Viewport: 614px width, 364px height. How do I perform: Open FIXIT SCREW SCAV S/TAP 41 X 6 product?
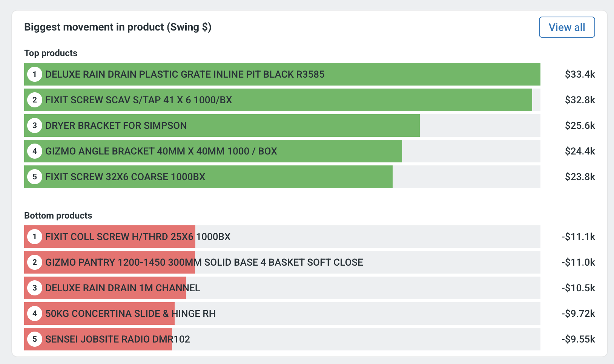click(x=138, y=100)
